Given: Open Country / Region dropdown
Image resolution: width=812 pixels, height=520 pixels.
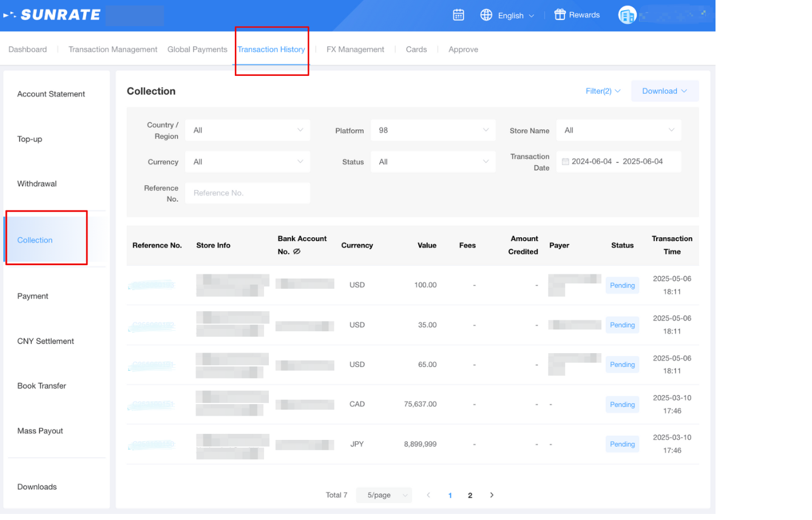Looking at the screenshot, I should click(248, 130).
